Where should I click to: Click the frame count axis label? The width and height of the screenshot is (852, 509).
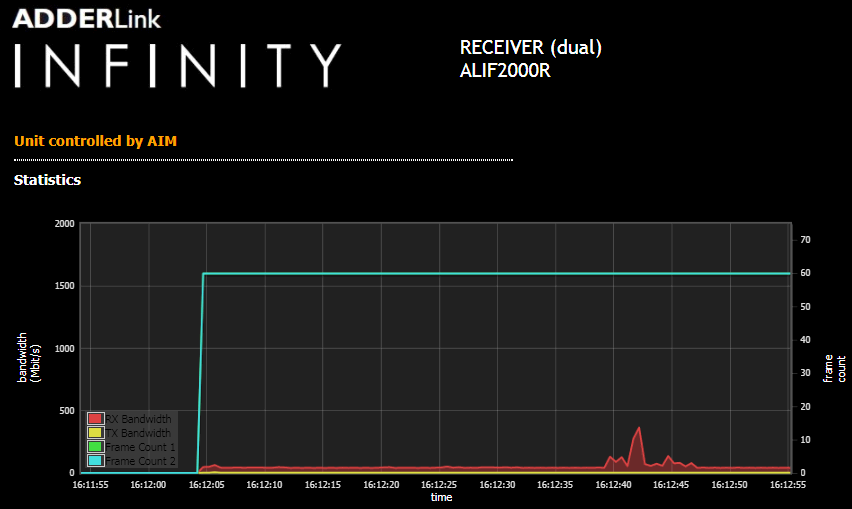click(x=834, y=369)
